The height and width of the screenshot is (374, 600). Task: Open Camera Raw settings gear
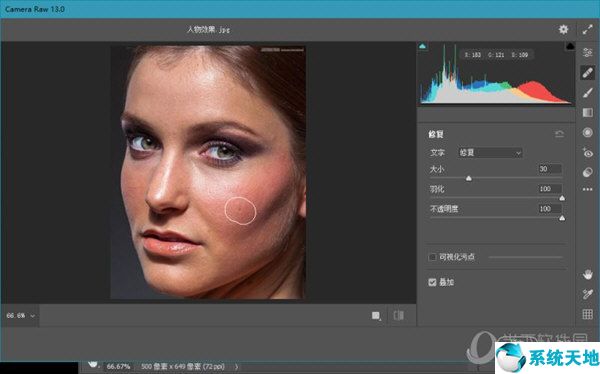click(563, 29)
